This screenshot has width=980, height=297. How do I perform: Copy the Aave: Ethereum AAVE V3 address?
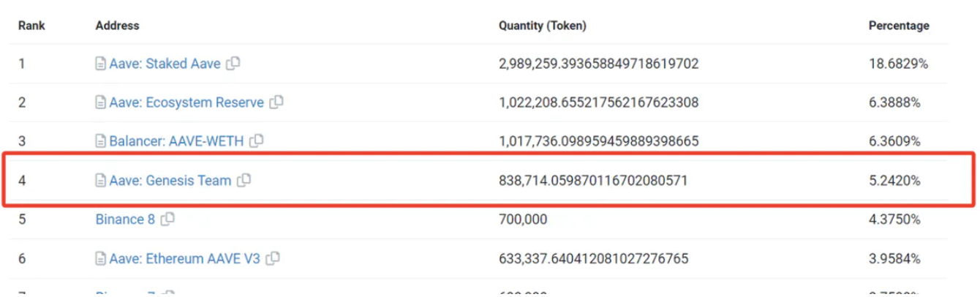[273, 258]
